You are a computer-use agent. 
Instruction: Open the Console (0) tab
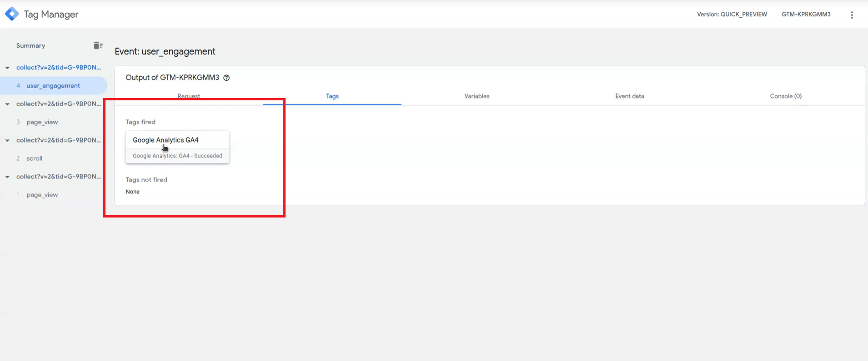pos(786,96)
